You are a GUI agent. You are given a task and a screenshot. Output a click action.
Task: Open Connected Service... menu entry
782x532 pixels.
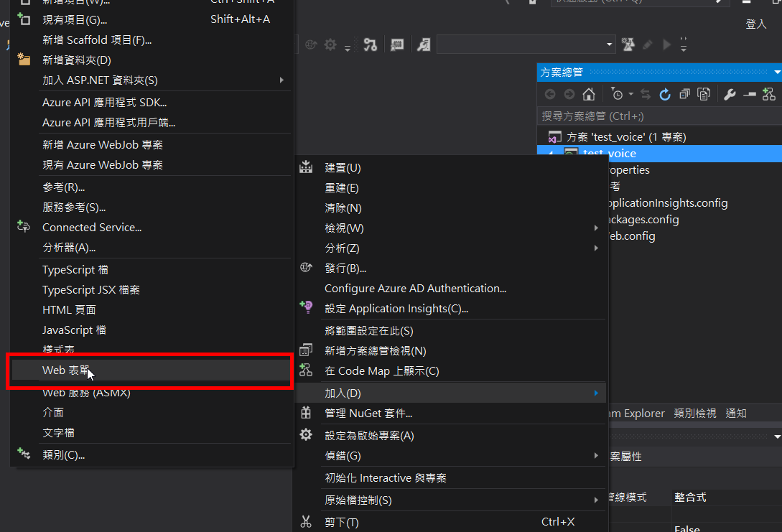click(149, 228)
